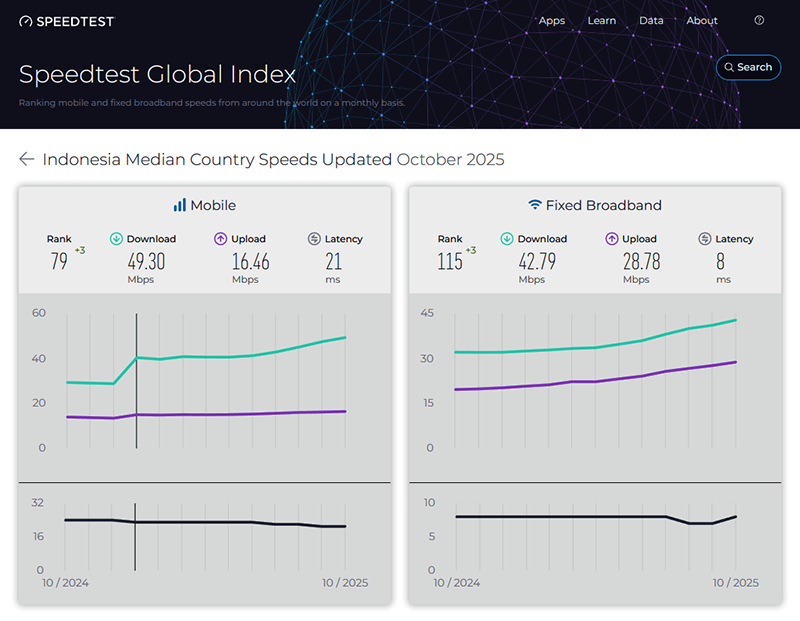
Task: Click the Search button
Action: pyautogui.click(x=748, y=67)
